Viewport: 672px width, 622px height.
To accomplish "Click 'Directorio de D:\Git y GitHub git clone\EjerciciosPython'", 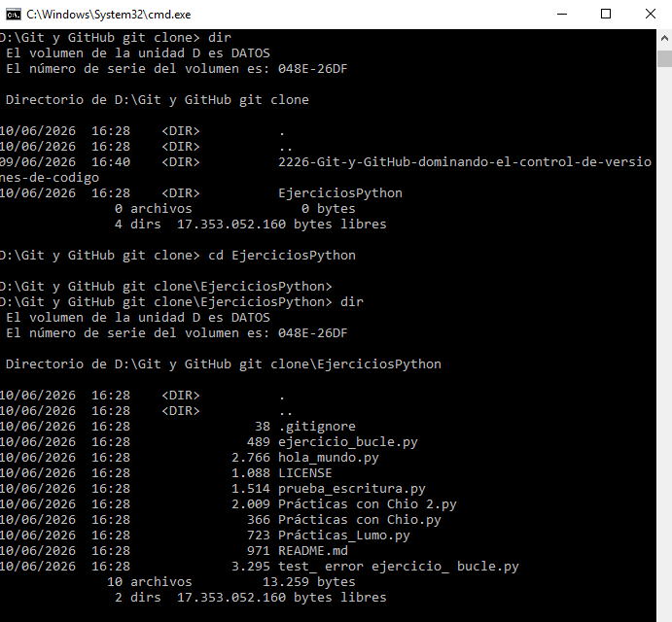I will coord(224,364).
